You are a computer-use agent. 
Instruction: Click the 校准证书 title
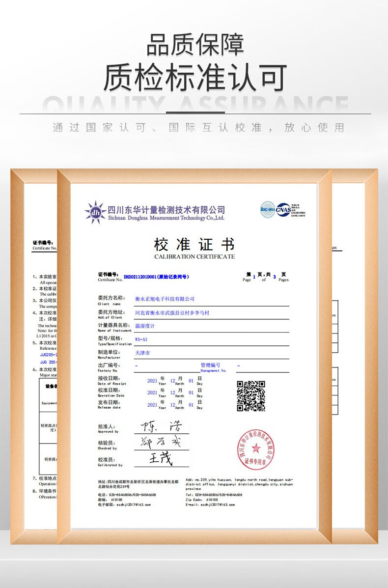(194, 245)
